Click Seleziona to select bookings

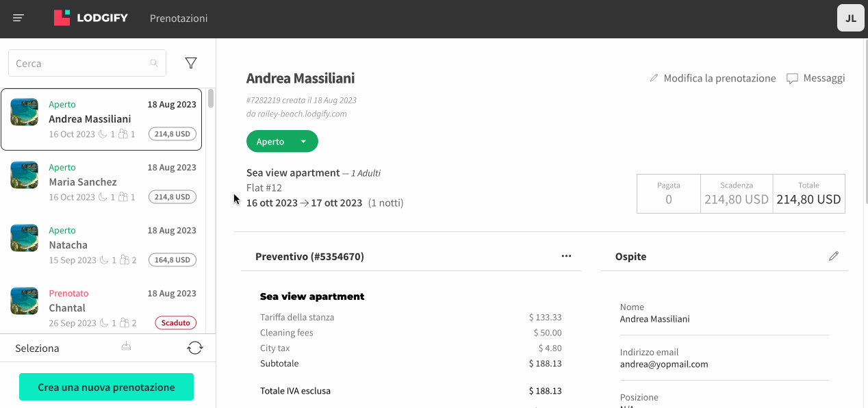coord(37,348)
